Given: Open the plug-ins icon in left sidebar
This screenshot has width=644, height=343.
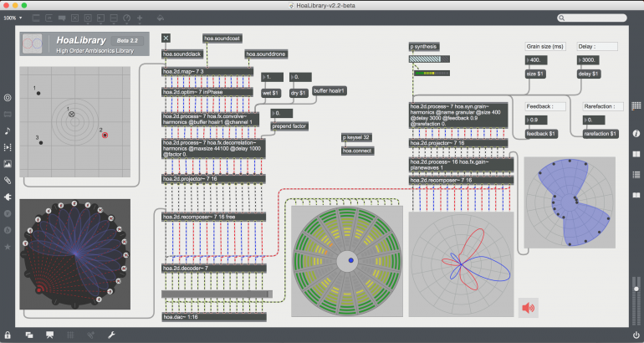Looking at the screenshot, I should point(8,197).
